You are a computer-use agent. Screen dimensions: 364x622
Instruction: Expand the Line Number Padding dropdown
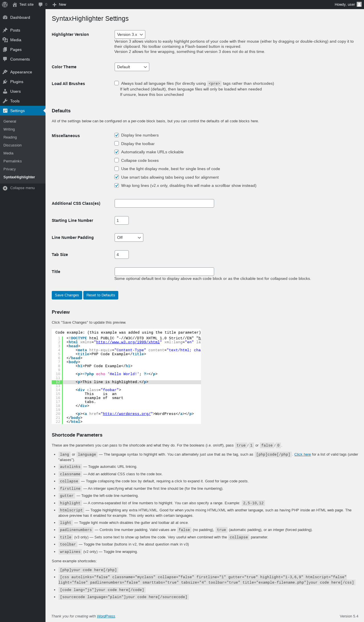point(129,237)
